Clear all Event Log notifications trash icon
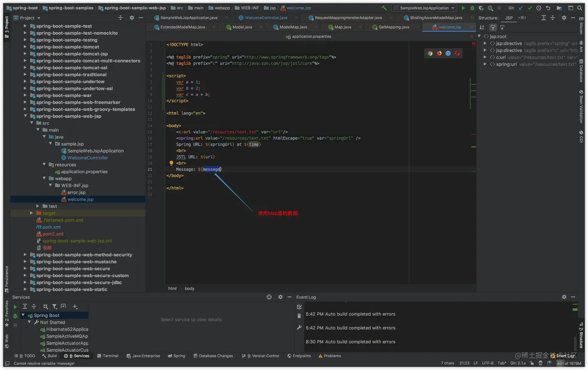Viewport: 588px width, 370px height. [x=299, y=316]
